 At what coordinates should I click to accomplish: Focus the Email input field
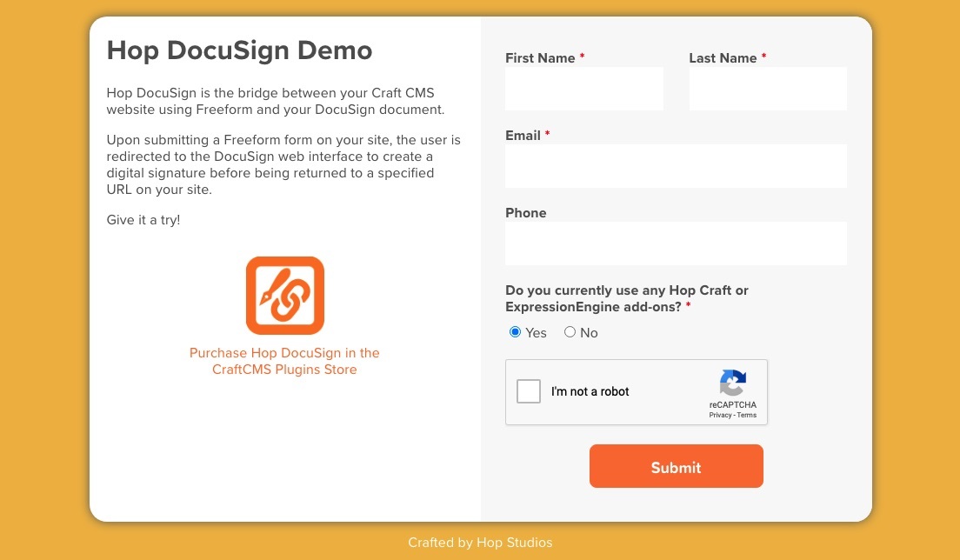point(676,166)
